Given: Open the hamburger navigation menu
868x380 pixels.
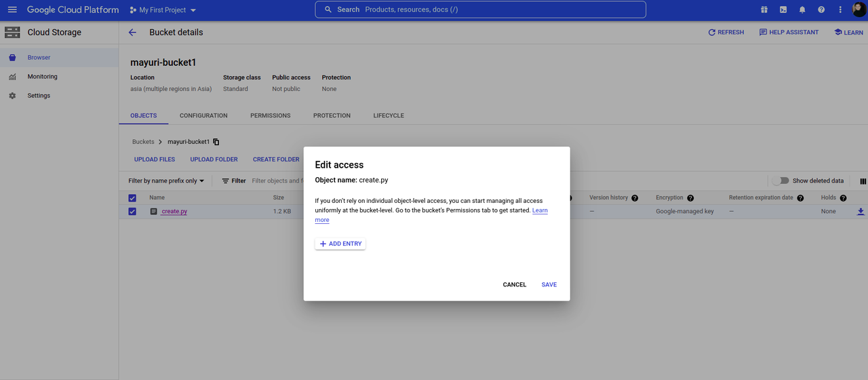Looking at the screenshot, I should pos(12,10).
